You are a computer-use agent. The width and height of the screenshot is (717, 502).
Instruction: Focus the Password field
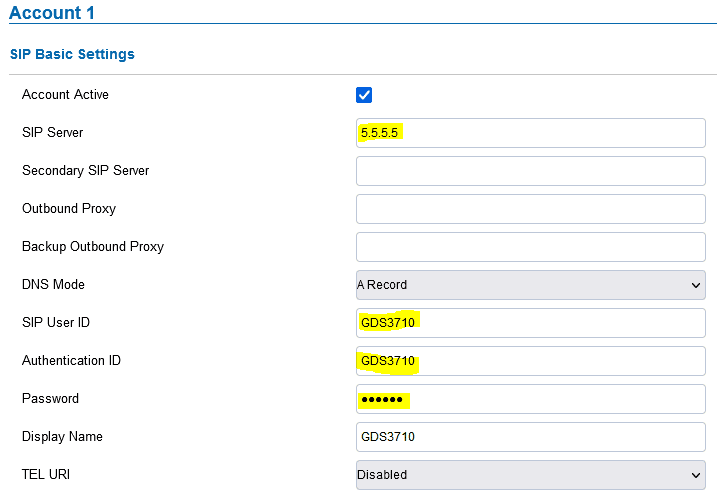coord(530,399)
